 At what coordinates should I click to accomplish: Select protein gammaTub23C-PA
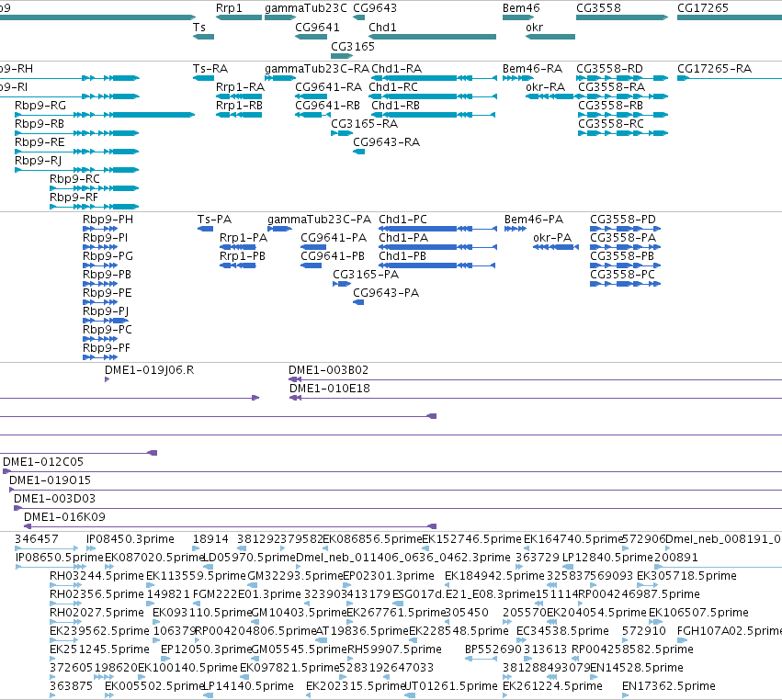[x=279, y=229]
